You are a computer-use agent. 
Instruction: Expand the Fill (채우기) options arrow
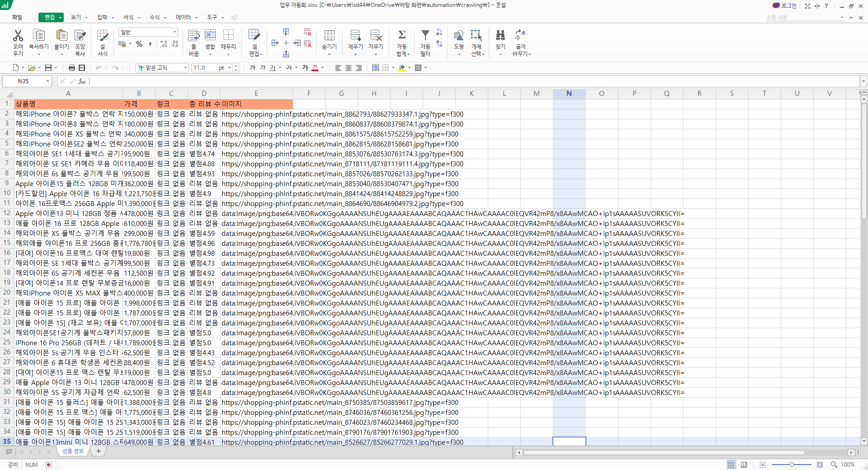point(355,54)
